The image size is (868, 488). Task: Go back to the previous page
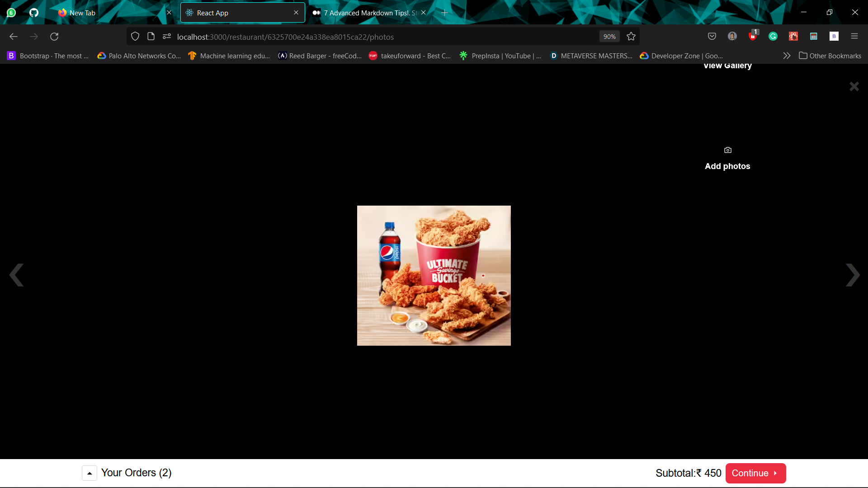[x=14, y=37]
